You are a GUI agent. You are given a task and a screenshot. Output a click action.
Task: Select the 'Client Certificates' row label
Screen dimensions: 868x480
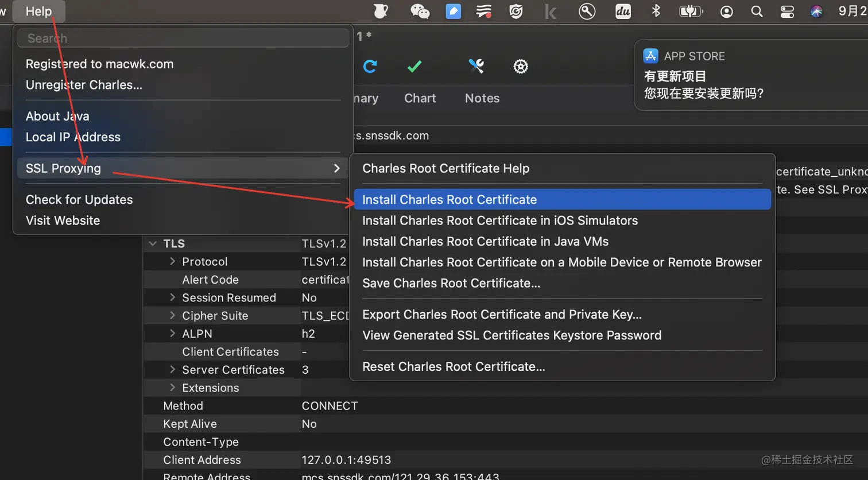pos(230,352)
